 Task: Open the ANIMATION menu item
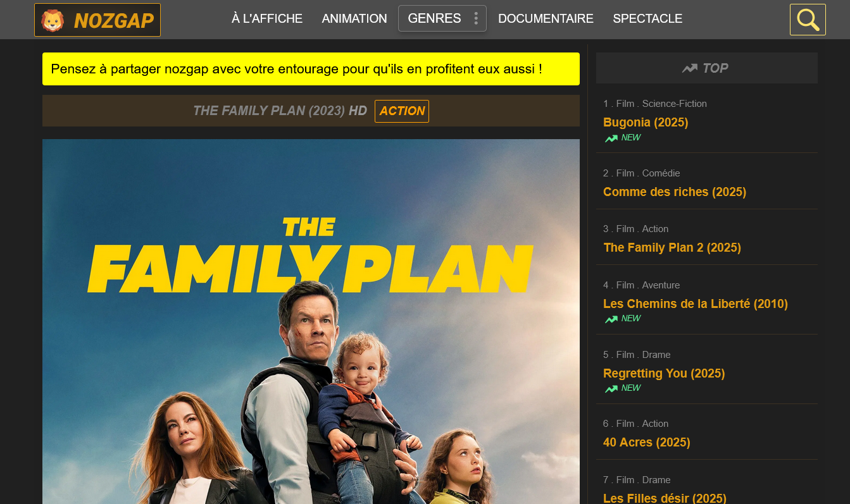(x=354, y=19)
